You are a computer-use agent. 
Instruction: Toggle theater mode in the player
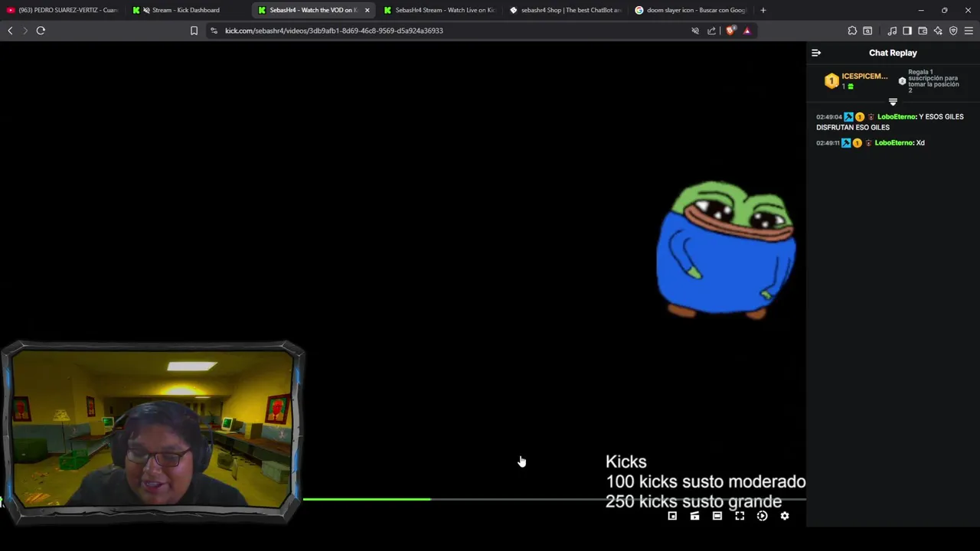point(717,516)
